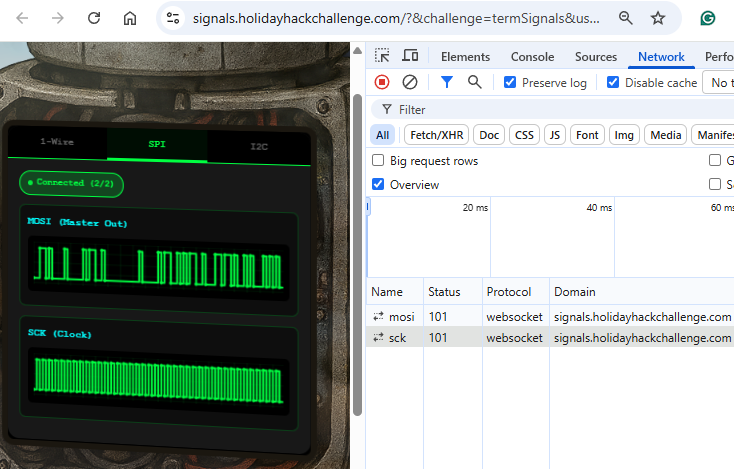
Task: Enable Big request rows checkbox
Action: click(378, 161)
